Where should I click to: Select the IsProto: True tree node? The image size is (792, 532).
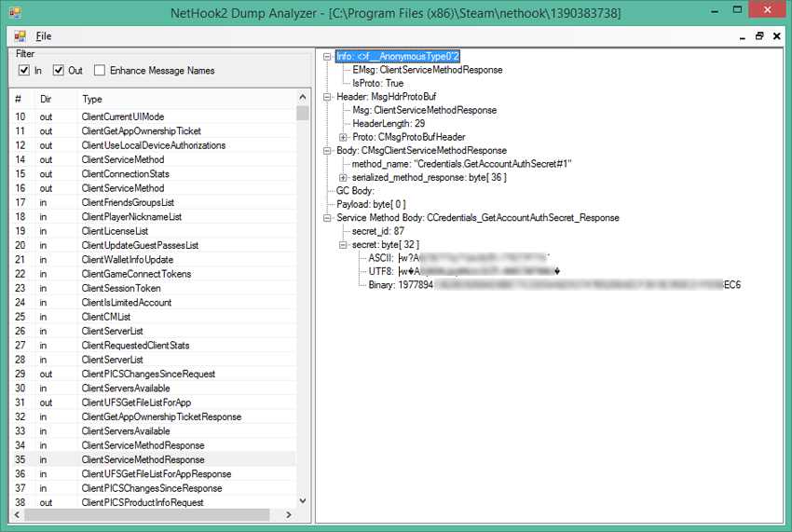377,83
